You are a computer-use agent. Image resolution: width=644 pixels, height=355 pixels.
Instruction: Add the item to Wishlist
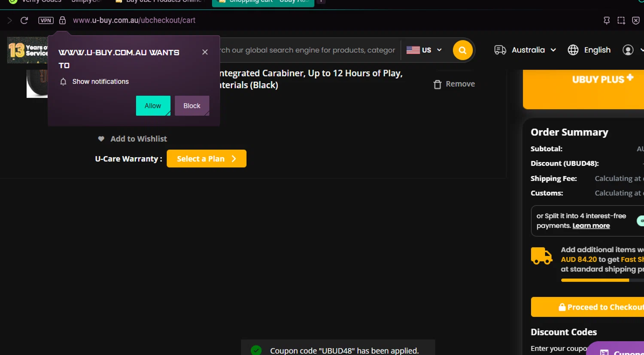point(139,139)
